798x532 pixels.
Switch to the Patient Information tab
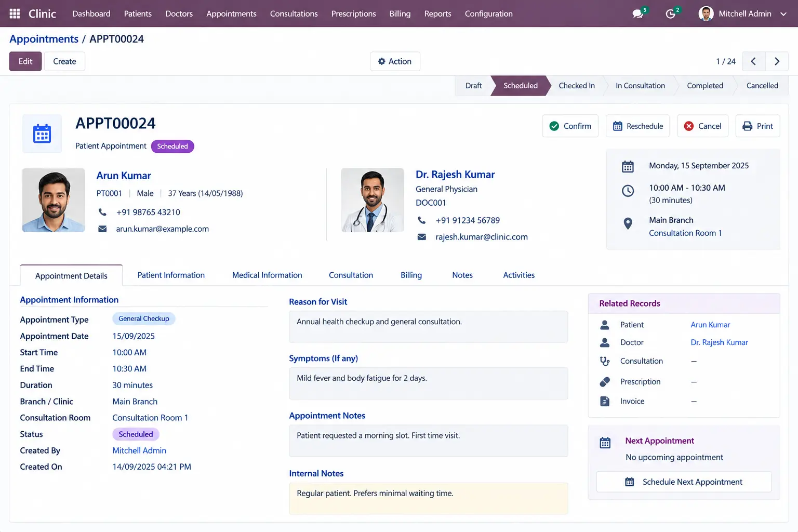pos(171,275)
